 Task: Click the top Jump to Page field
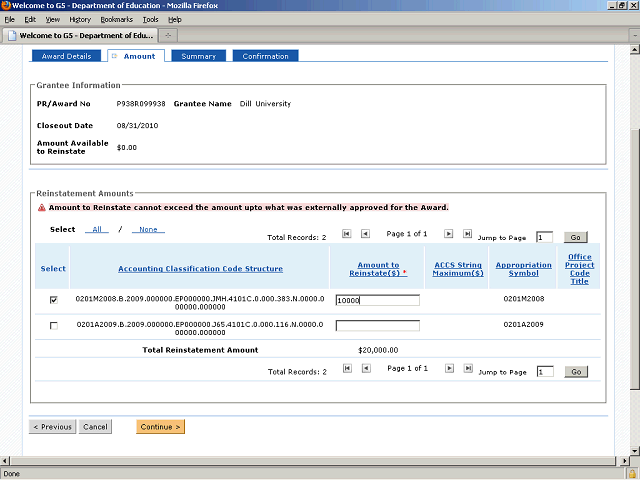[x=544, y=237]
